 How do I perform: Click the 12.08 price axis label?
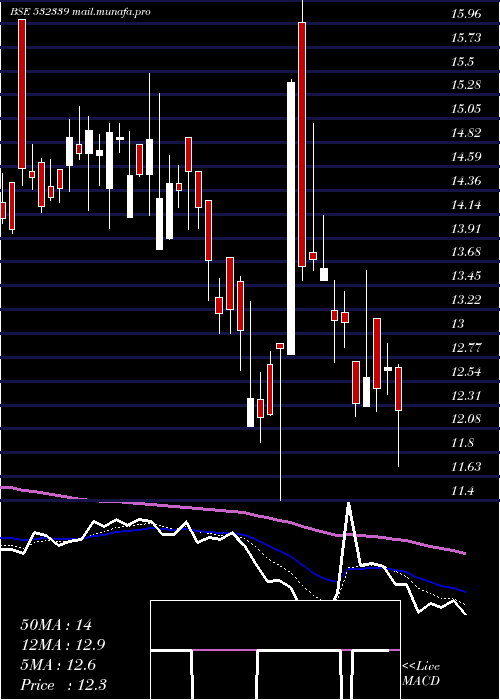[466, 419]
